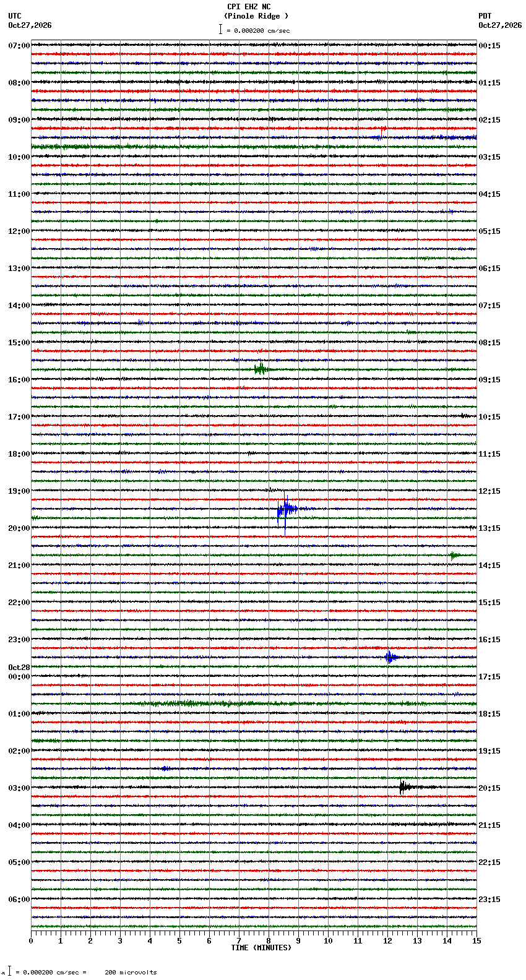The width and height of the screenshot is (526, 980).
Task: Click the 07:00 UTC row label
Action: tap(19, 46)
